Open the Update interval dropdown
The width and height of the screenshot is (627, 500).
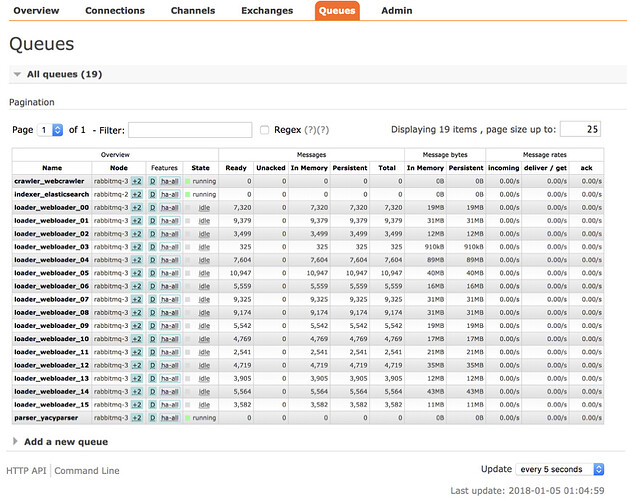click(x=560, y=469)
